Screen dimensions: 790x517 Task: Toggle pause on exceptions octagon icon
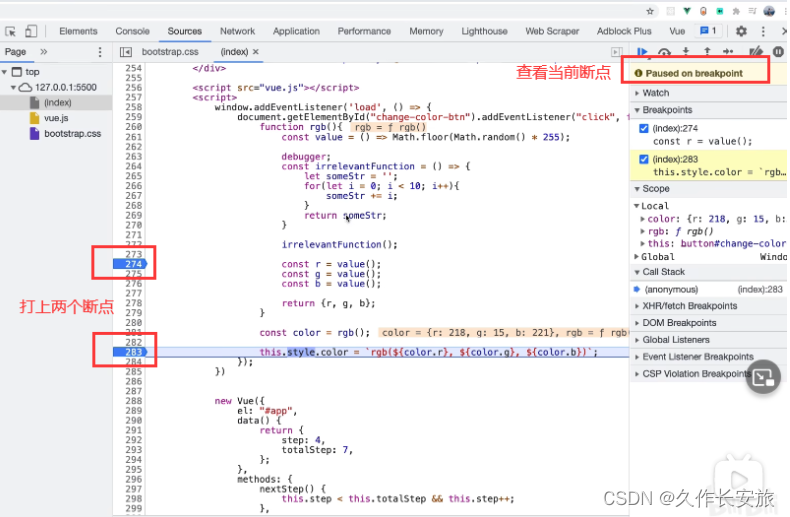point(778,52)
